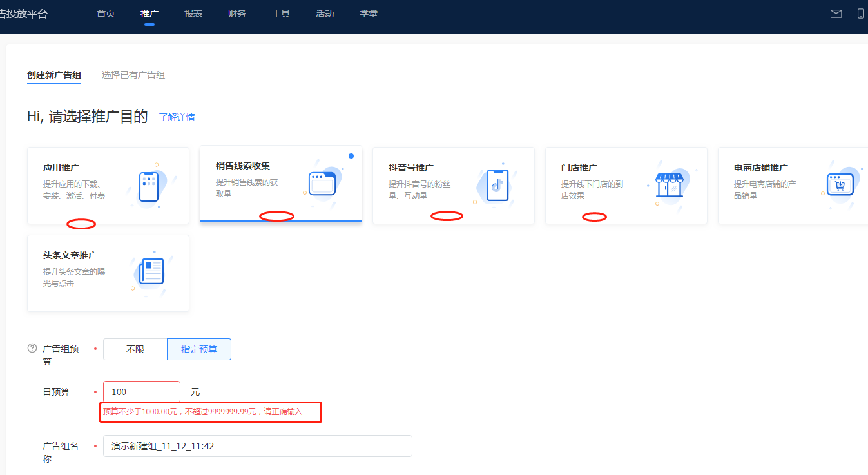Screen dimensions: 868x475
Task: Click the 销售线索收集 browser window icon
Action: (x=322, y=183)
